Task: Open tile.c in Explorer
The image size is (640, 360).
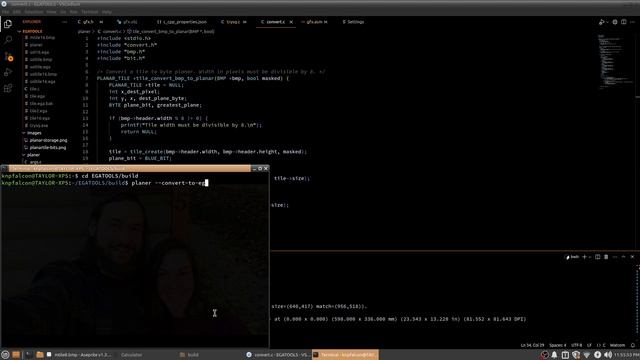Action: (x=35, y=89)
